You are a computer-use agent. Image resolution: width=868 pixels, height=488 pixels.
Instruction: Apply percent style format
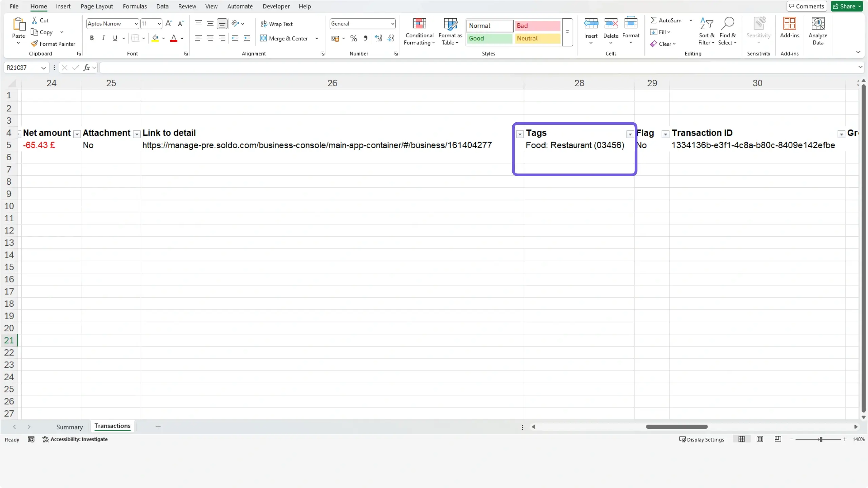click(354, 38)
